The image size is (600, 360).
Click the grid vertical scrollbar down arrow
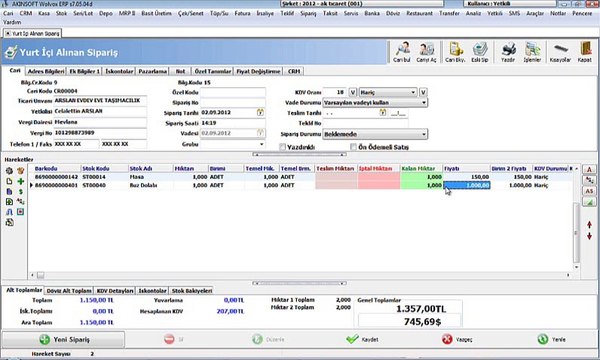coord(576,267)
